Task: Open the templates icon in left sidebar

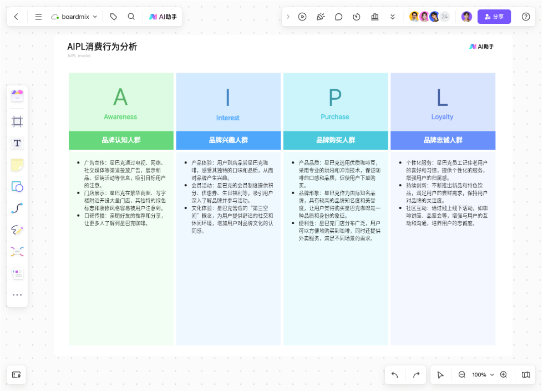Action: (x=17, y=95)
